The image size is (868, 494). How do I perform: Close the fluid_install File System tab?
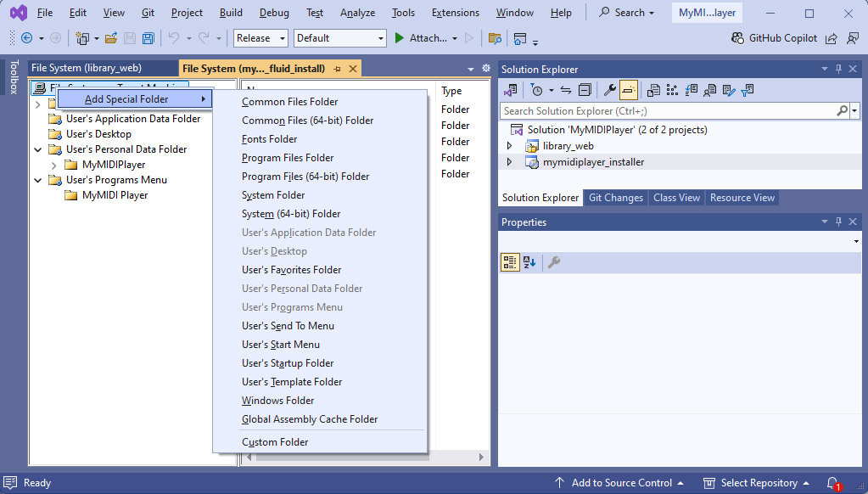tap(353, 69)
